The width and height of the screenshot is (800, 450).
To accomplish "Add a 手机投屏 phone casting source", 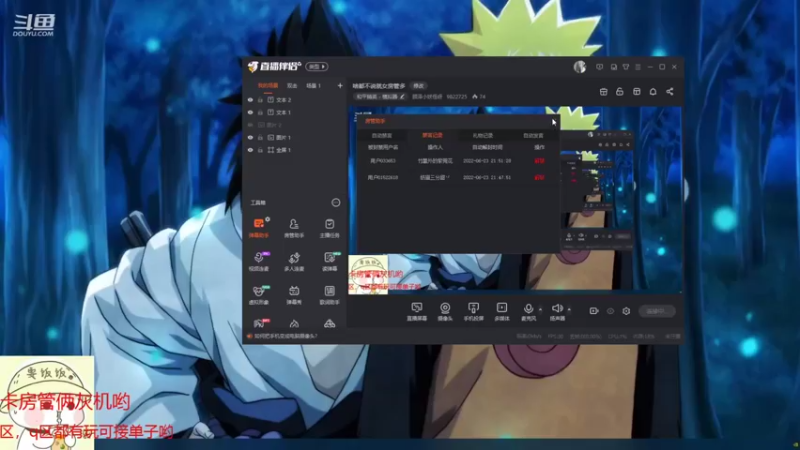I will (x=473, y=311).
